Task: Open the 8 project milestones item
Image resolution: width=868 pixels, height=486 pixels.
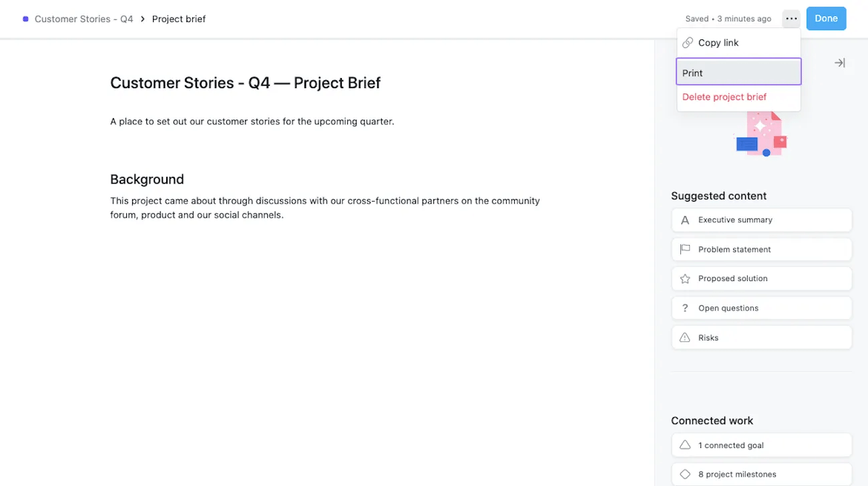Action: tap(737, 474)
